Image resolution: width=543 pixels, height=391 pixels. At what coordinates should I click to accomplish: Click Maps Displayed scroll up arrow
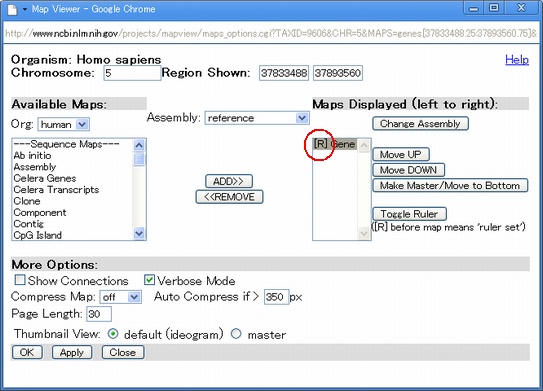[x=364, y=145]
